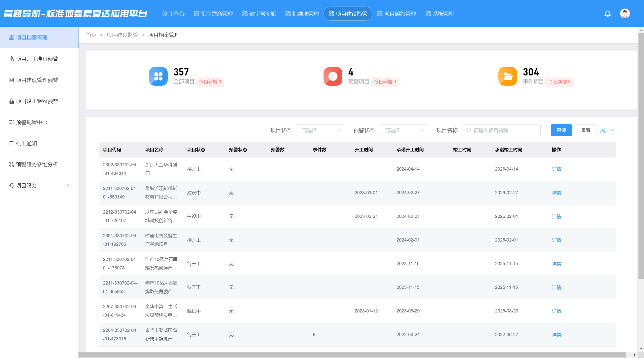Viewport: 644px width, 358px height.
Task: Click the blue all-projects clover icon
Action: click(158, 76)
